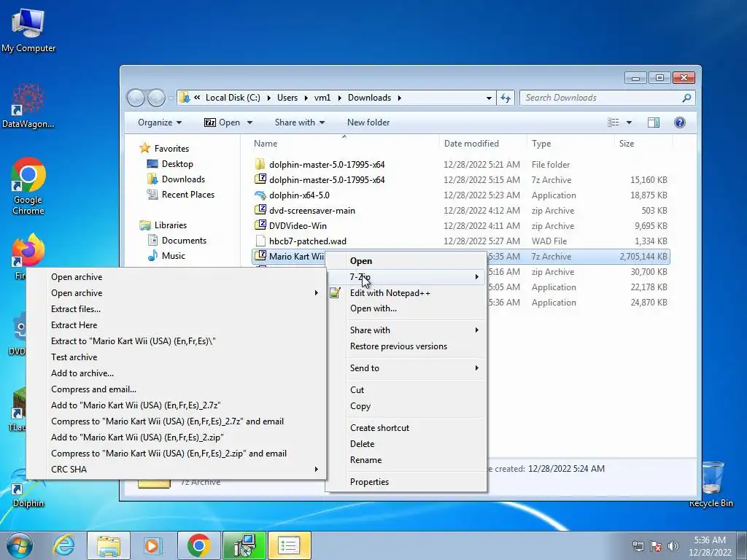Open My Computer desktop icon
The image size is (747, 560).
tap(28, 31)
